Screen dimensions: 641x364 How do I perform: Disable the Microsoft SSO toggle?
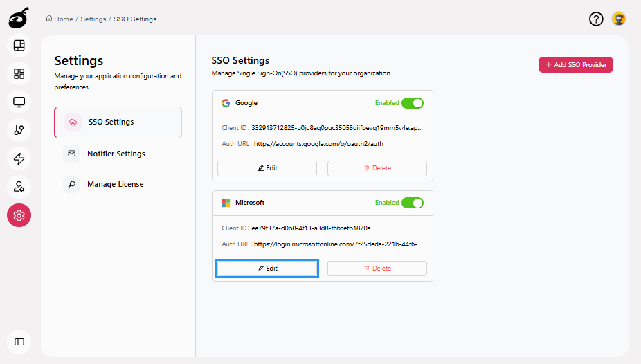pos(413,203)
